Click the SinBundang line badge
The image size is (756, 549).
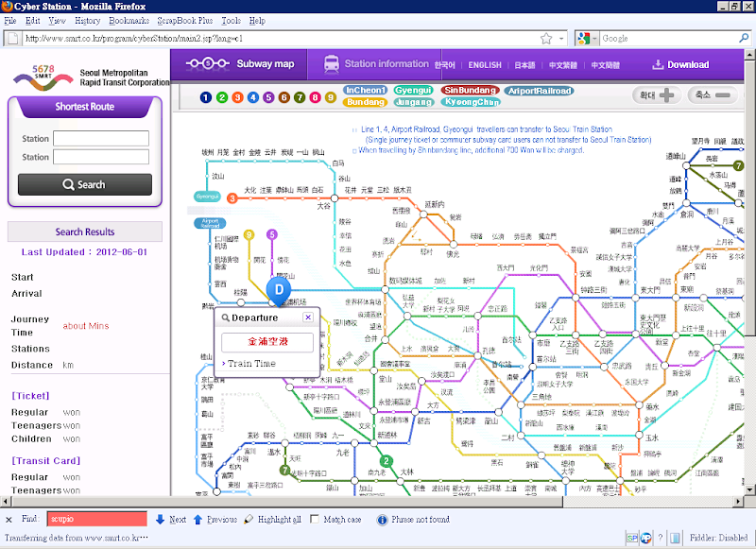click(470, 90)
